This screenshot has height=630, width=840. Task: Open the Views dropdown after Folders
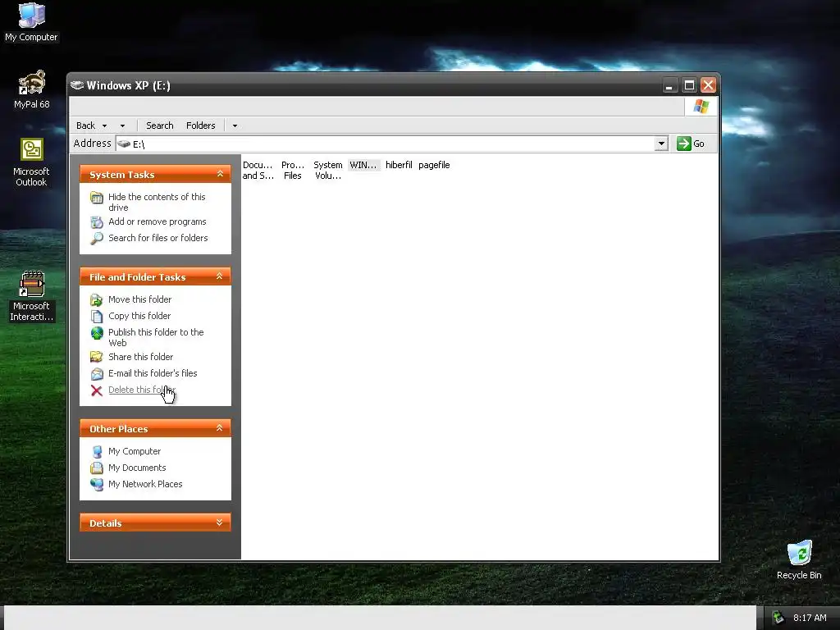(x=235, y=126)
